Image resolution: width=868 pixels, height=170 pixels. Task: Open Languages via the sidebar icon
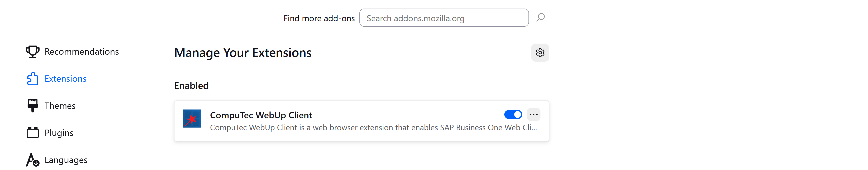pyautogui.click(x=33, y=160)
